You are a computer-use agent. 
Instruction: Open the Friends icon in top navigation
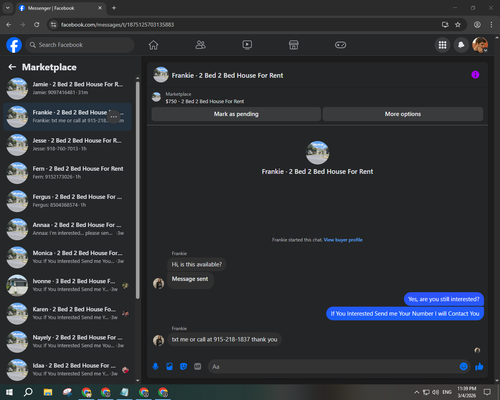(x=200, y=45)
